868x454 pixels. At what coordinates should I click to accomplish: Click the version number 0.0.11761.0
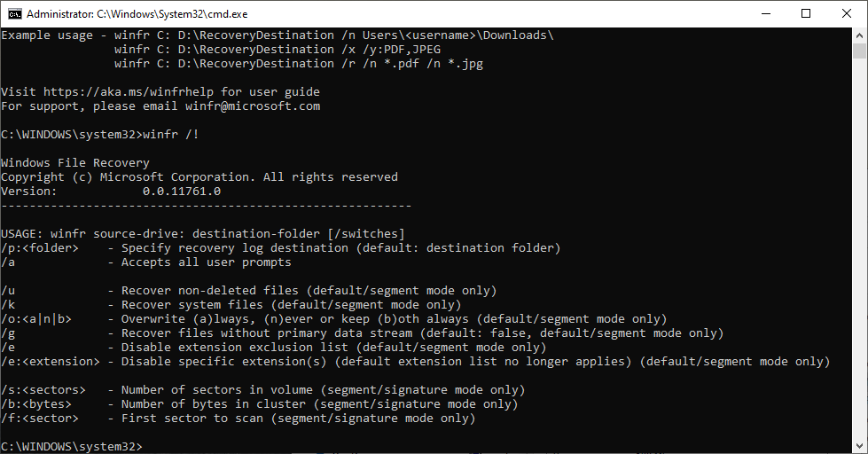182,191
